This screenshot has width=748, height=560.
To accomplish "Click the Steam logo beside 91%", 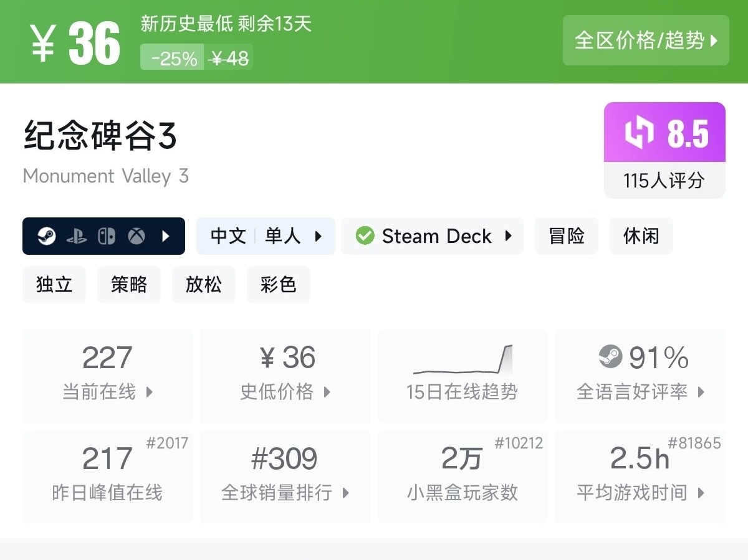I will pos(611,357).
